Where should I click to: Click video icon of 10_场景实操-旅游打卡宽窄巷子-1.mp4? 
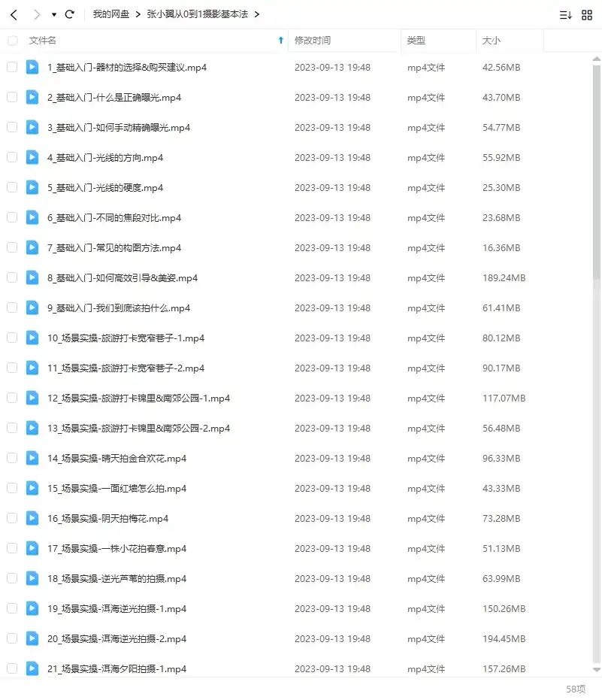tap(32, 338)
